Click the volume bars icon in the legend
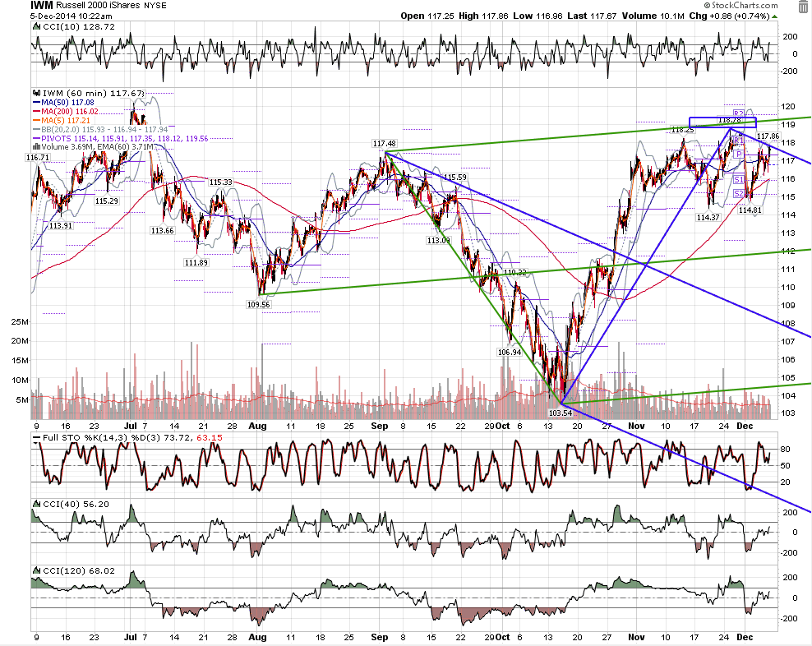Screen dimensions: 812x646 click(x=36, y=147)
